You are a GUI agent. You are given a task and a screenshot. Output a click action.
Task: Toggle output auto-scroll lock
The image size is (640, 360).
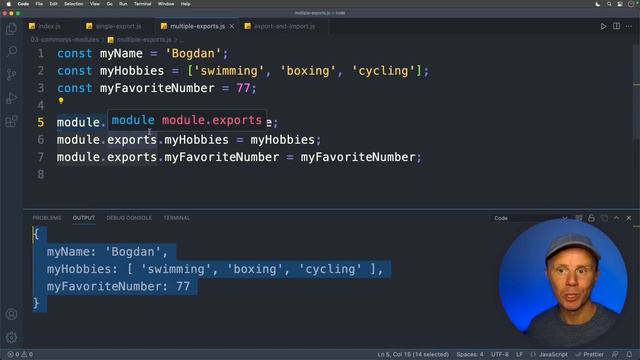[x=591, y=218]
